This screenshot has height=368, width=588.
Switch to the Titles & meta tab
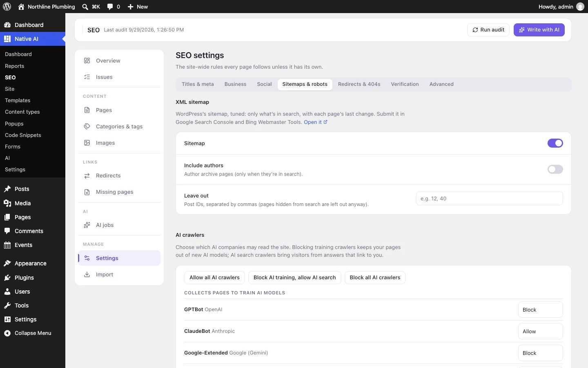198,84
